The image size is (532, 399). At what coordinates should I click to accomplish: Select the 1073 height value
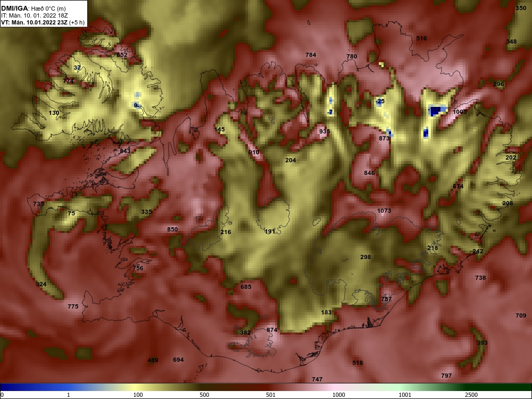pos(384,211)
